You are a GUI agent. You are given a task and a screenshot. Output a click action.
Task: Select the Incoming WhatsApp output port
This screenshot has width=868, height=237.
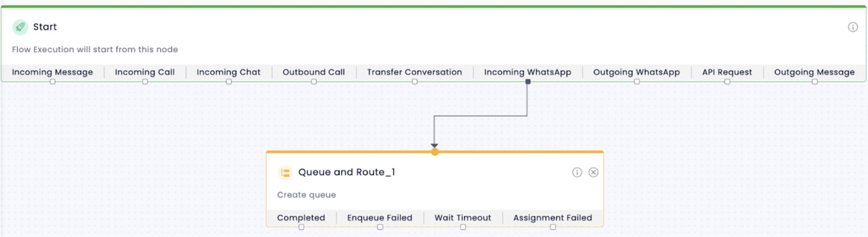pyautogui.click(x=528, y=81)
